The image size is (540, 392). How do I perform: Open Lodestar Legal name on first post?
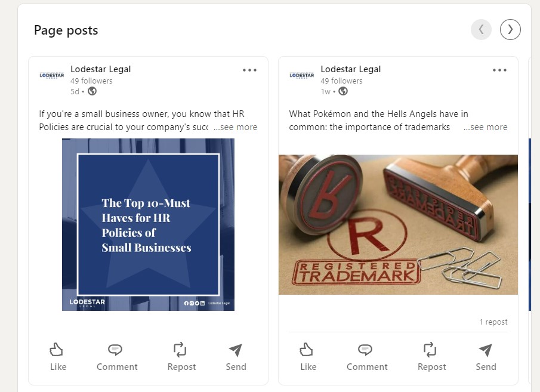[x=100, y=69]
